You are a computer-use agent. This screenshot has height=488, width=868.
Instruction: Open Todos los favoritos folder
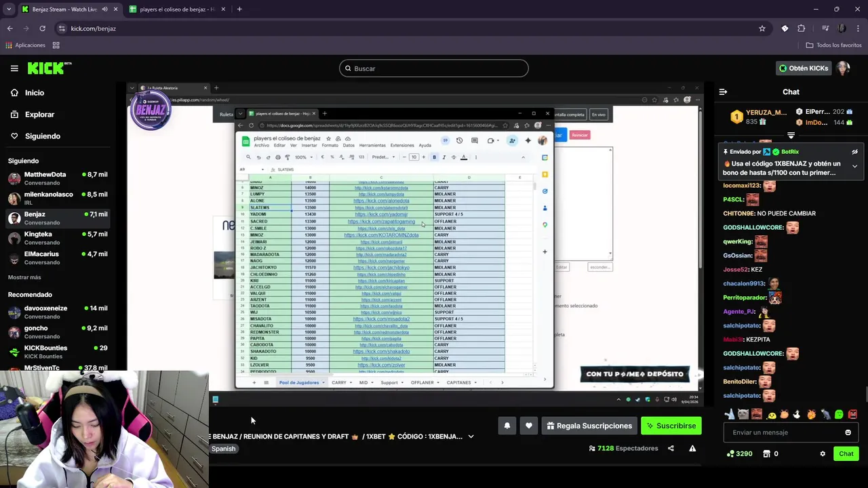833,45
